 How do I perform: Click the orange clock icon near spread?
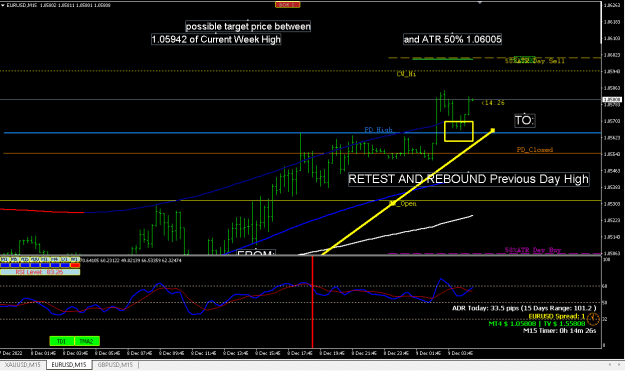pos(593,319)
